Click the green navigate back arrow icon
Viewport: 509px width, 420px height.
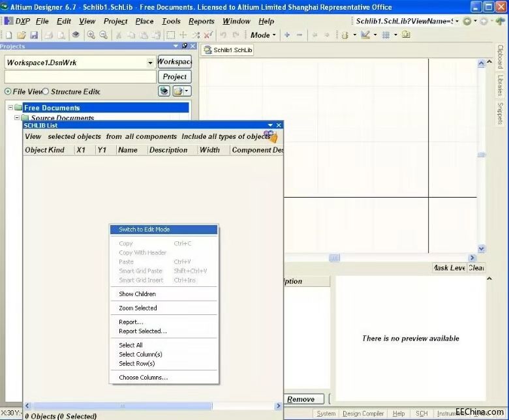pos(467,22)
